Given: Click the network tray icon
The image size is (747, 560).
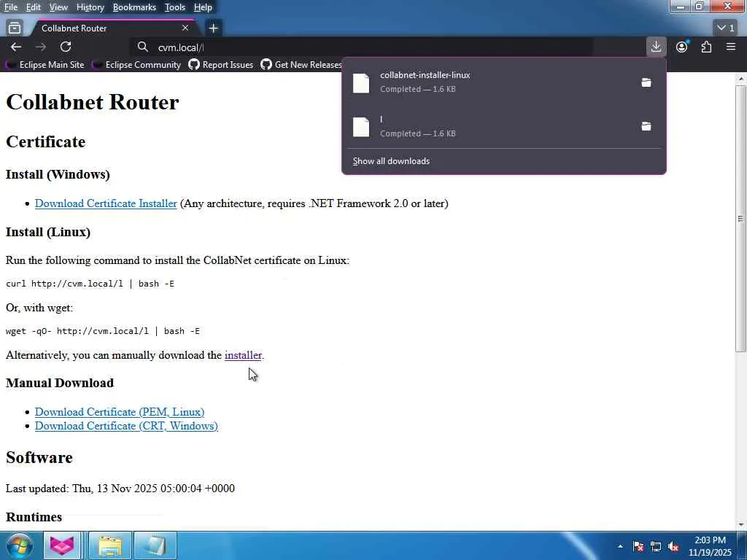Looking at the screenshot, I should (656, 546).
